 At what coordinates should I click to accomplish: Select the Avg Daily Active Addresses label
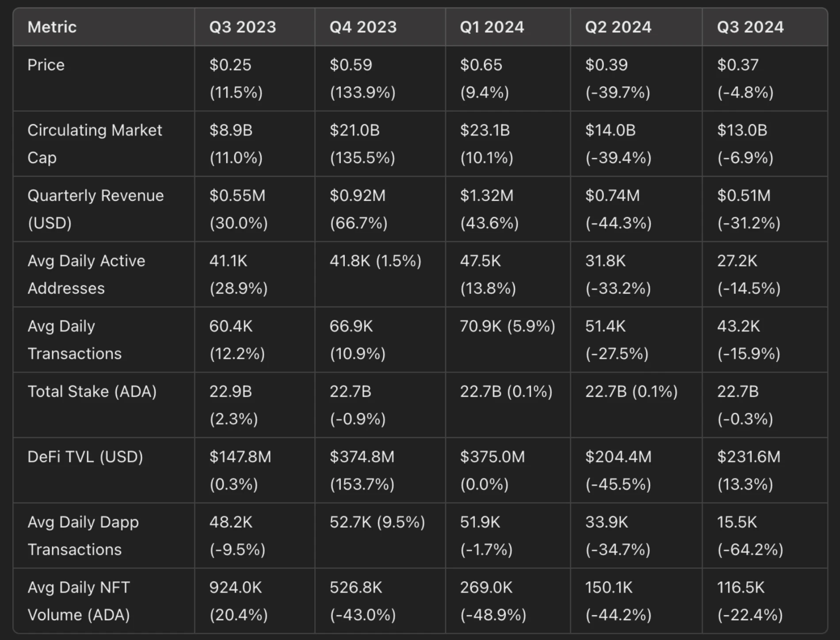86,274
